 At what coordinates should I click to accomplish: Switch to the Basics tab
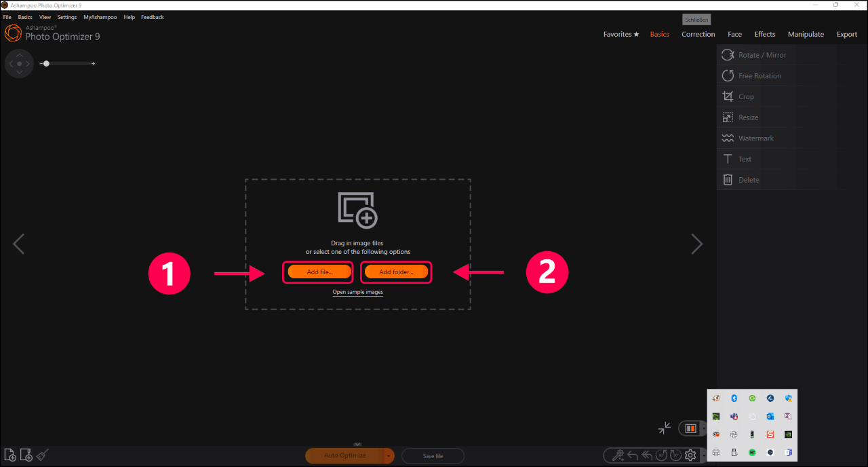(x=660, y=35)
